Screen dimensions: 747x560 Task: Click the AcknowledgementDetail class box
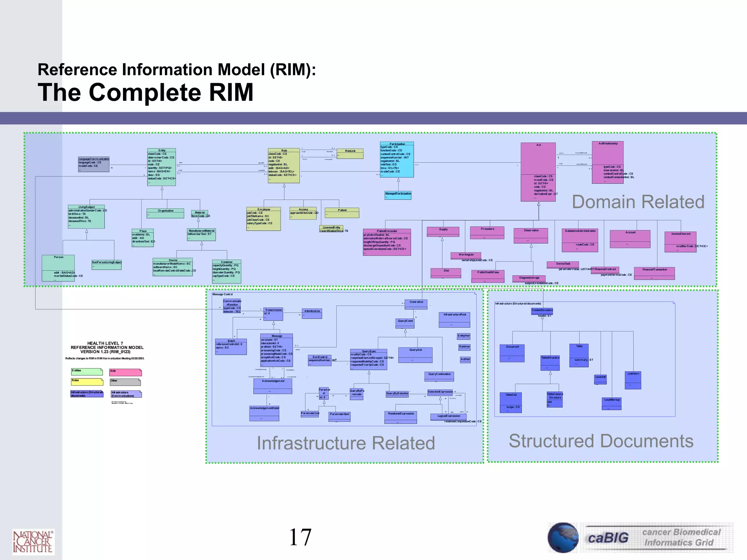[264, 413]
